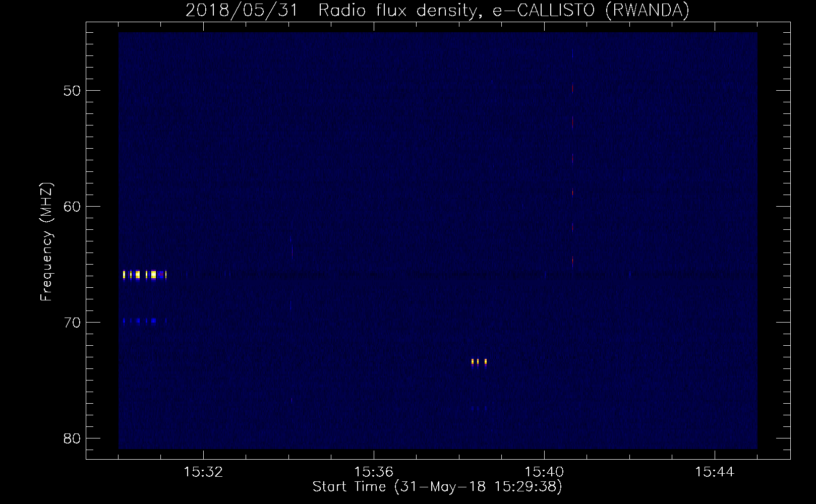Click the date '2018/05/31' in title

coord(242,10)
